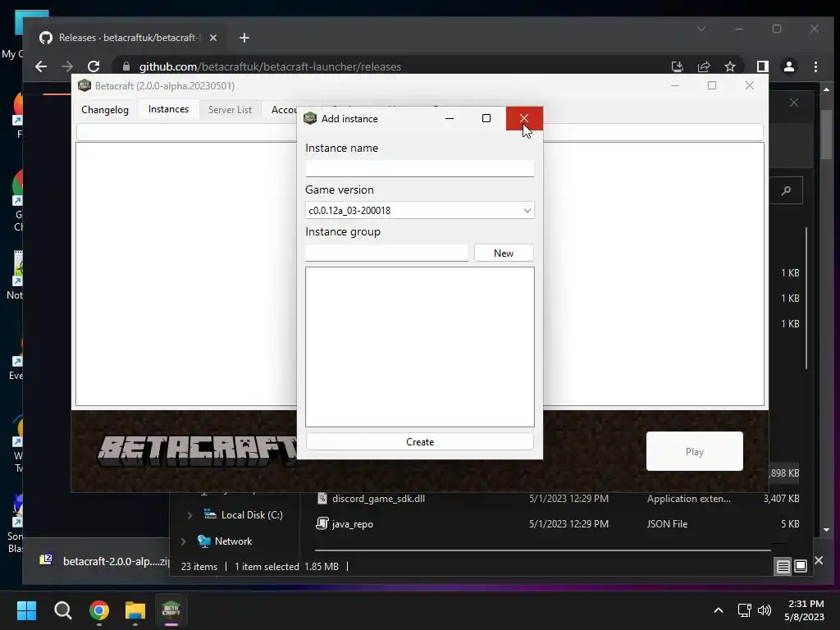Open the Game version dropdown

[x=419, y=211]
